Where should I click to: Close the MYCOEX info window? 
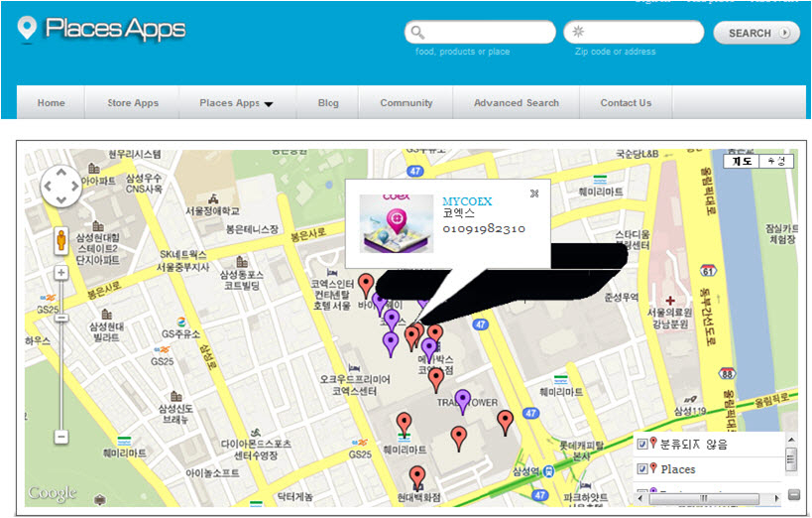pyautogui.click(x=534, y=194)
